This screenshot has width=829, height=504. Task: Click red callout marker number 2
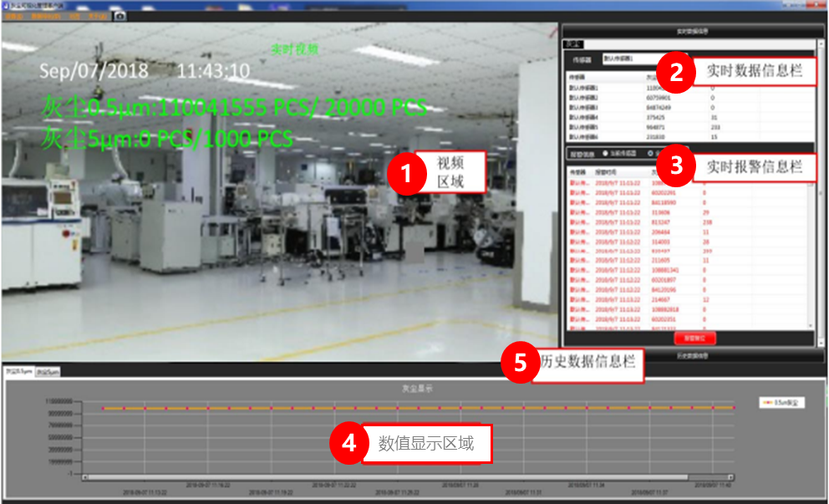(678, 73)
